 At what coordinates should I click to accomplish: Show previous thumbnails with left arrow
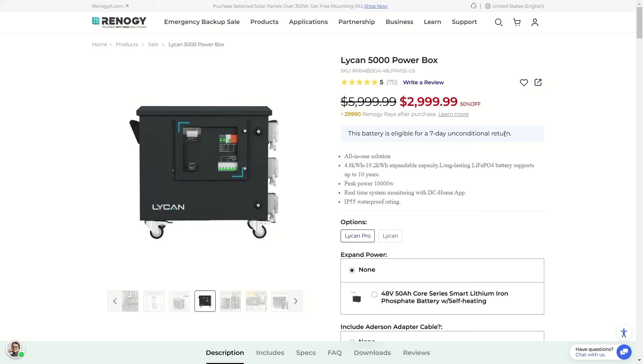(x=115, y=301)
